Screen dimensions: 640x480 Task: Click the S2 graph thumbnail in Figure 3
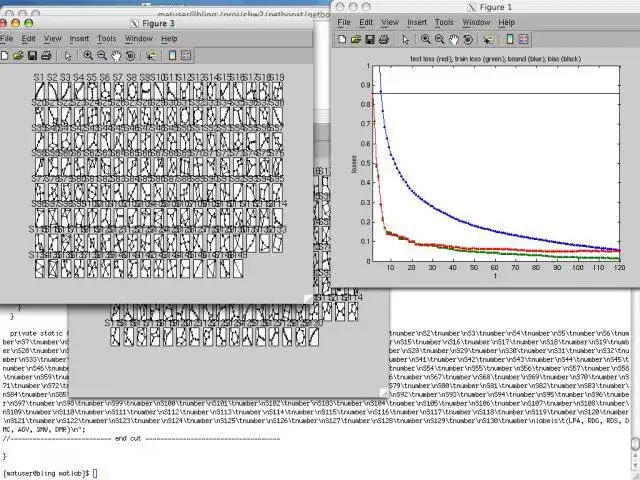53,91
